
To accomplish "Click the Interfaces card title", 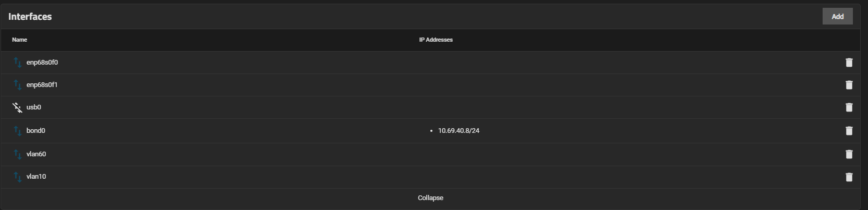I will [30, 17].
